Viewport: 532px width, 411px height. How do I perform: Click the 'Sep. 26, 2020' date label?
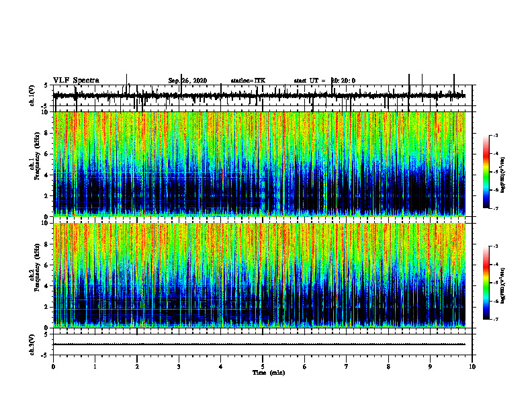tap(187, 81)
